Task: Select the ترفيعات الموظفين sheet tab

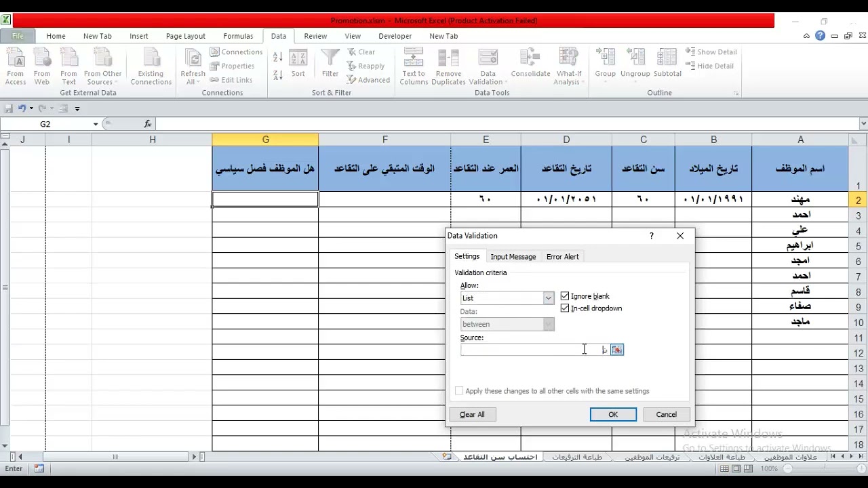Action: pyautogui.click(x=652, y=457)
